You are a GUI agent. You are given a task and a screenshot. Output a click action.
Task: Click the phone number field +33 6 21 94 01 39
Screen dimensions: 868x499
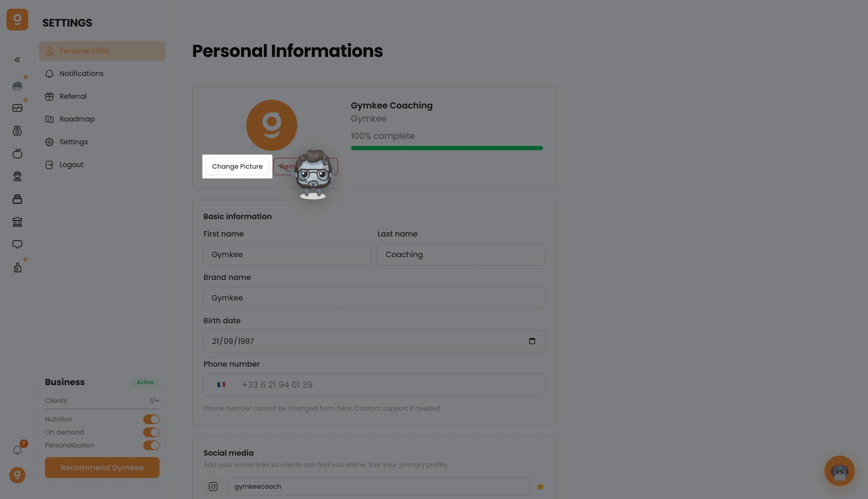(x=374, y=385)
